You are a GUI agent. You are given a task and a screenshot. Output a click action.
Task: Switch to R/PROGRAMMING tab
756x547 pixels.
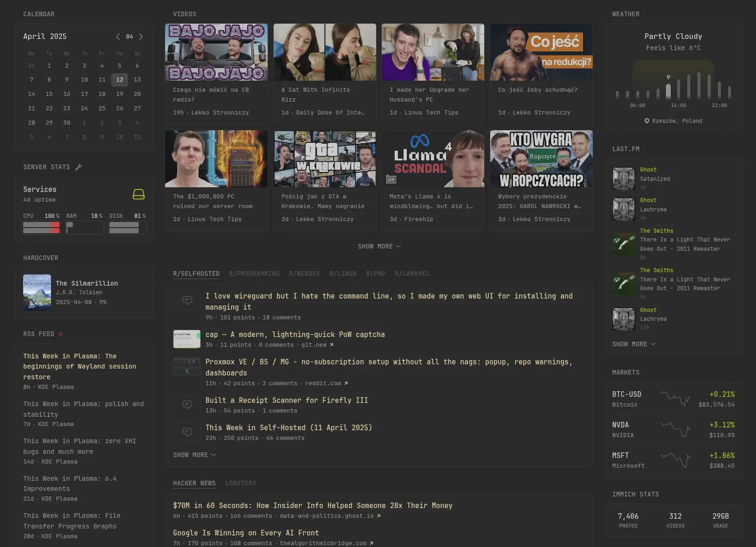[254, 274]
